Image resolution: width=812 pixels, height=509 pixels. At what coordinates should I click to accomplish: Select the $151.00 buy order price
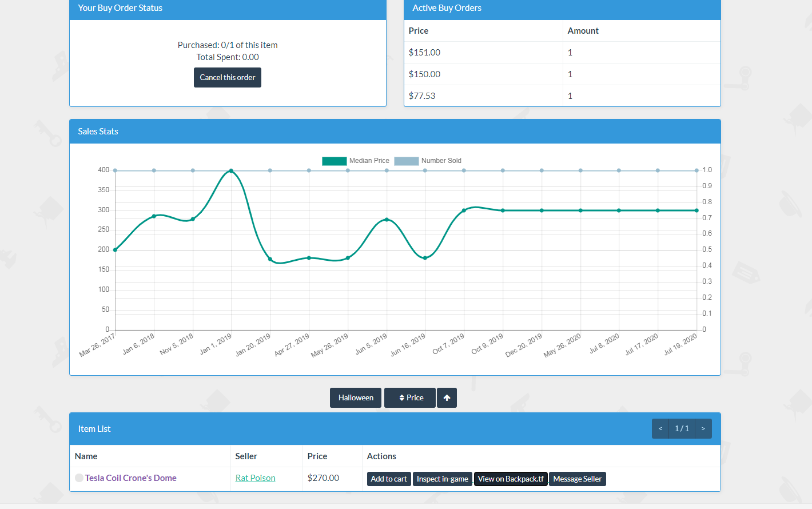point(424,53)
